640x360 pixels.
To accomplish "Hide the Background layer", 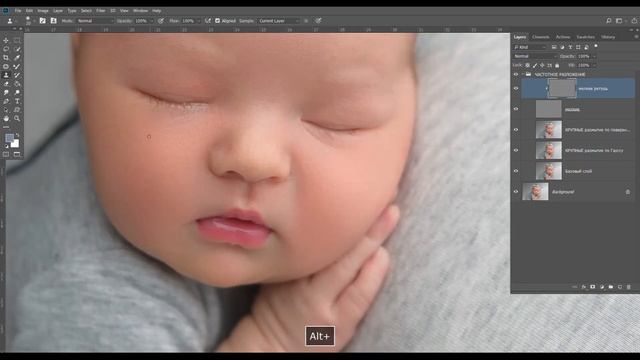I will tap(516, 191).
